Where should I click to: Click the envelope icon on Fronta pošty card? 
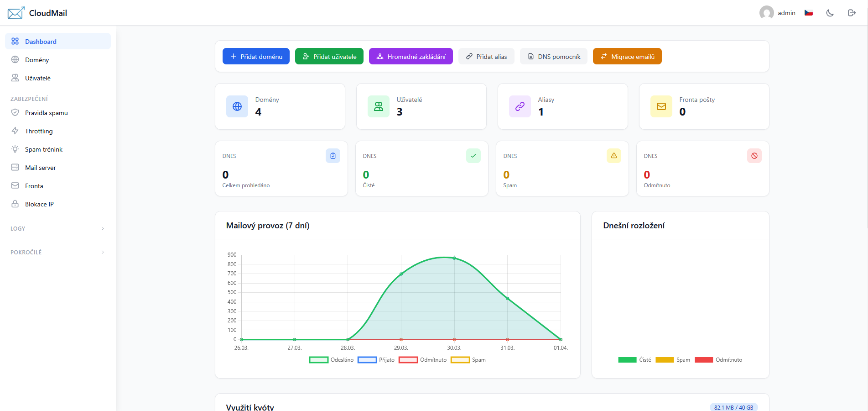(661, 106)
